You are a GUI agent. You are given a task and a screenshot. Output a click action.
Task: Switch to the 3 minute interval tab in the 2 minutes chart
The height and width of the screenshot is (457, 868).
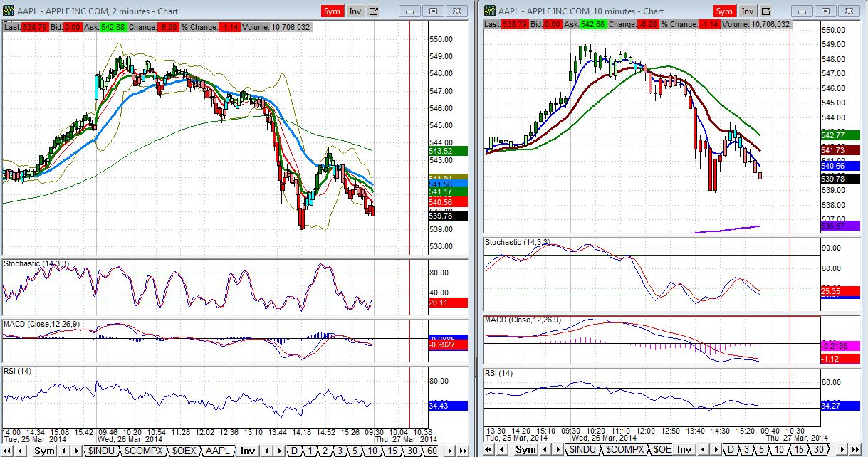[x=340, y=451]
